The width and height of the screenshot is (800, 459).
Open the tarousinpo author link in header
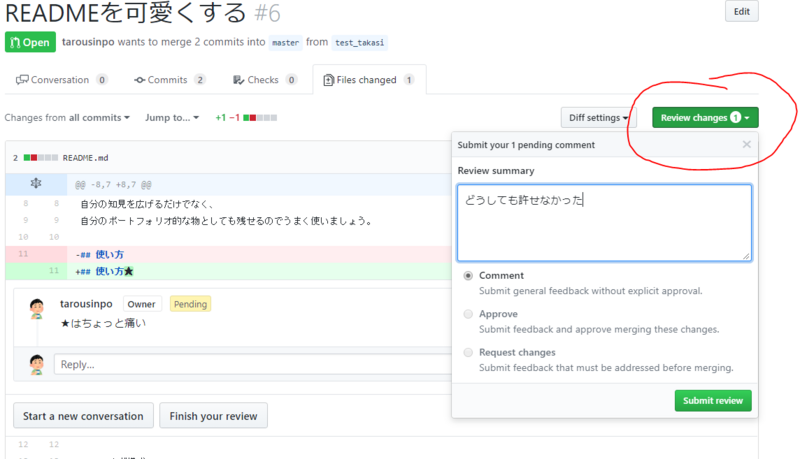click(88, 42)
